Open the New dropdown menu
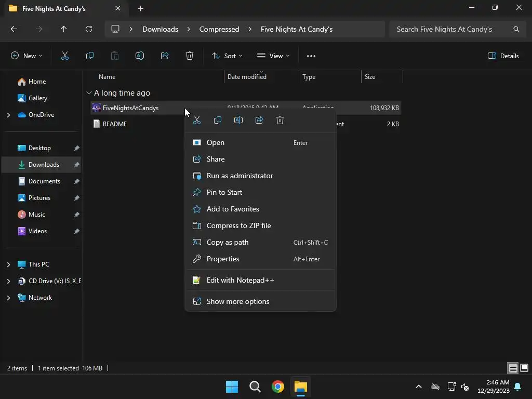 26,56
